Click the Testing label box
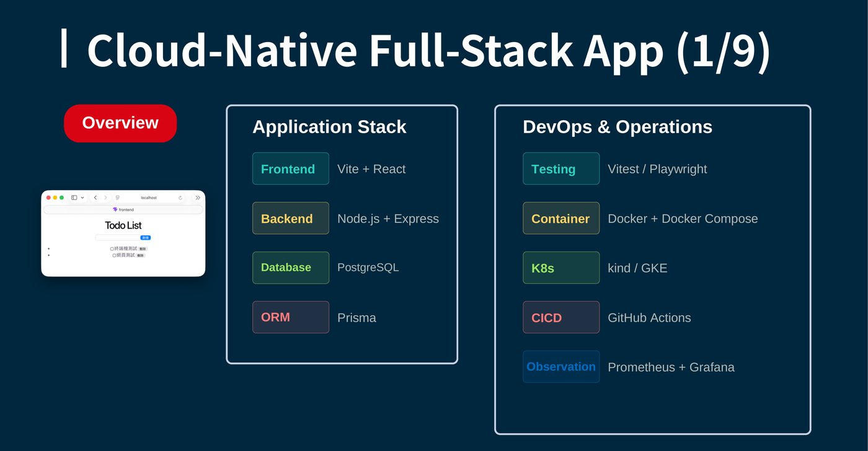 coord(561,169)
